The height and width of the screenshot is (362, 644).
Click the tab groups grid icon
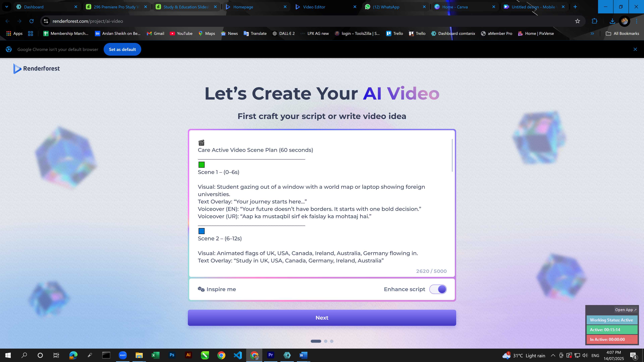point(31,34)
